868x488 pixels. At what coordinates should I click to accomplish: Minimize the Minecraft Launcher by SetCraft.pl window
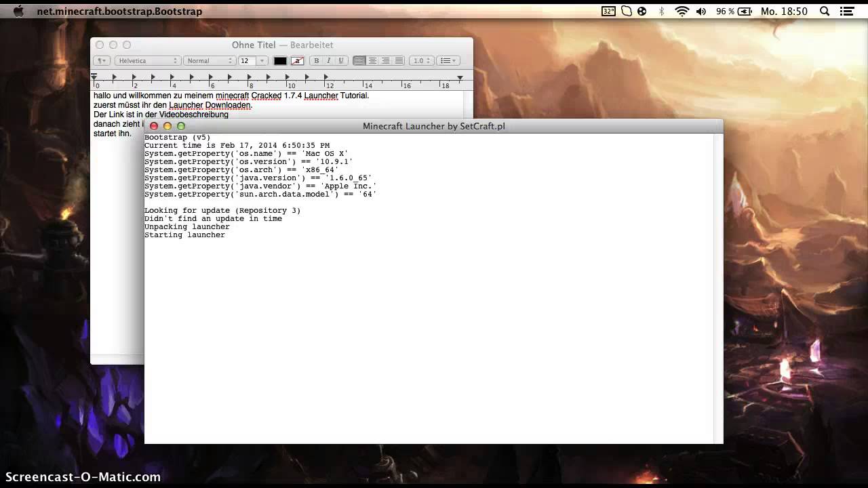[x=167, y=126]
